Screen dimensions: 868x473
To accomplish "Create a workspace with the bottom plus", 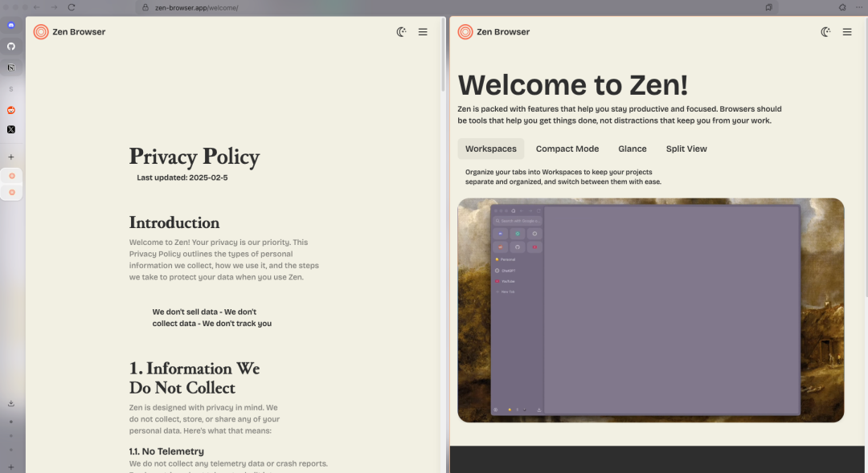I will point(11,467).
